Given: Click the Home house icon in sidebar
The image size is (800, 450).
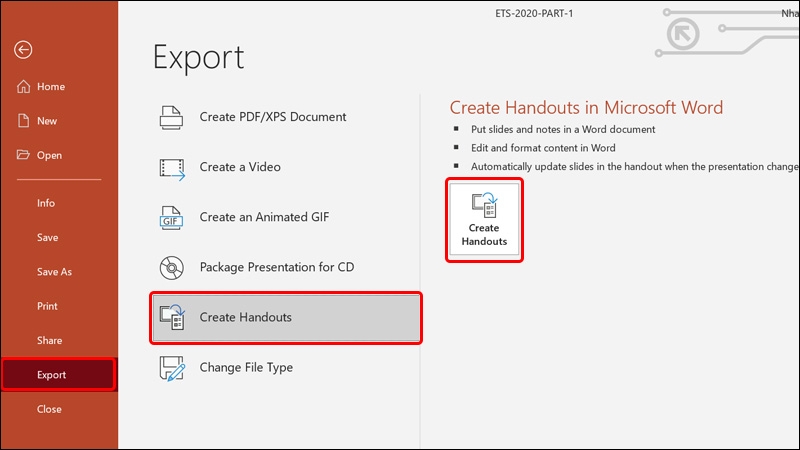Looking at the screenshot, I should 23,86.
